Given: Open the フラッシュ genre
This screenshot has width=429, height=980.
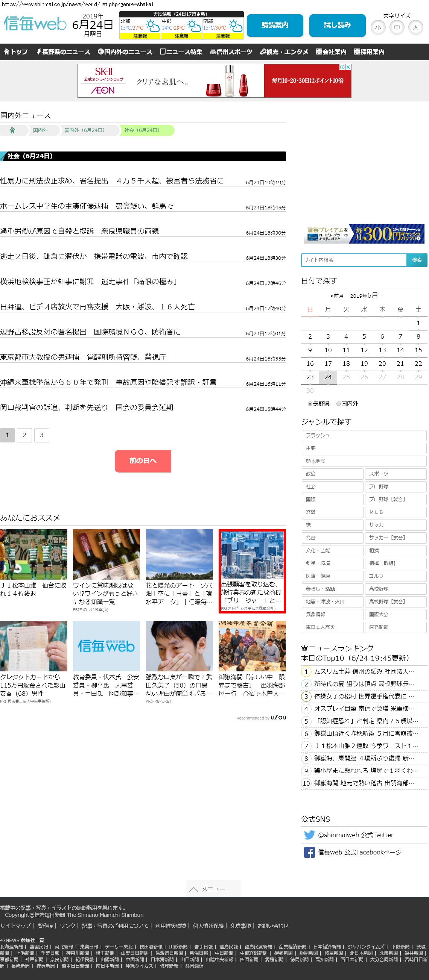Looking at the screenshot, I should pyautogui.click(x=364, y=436).
